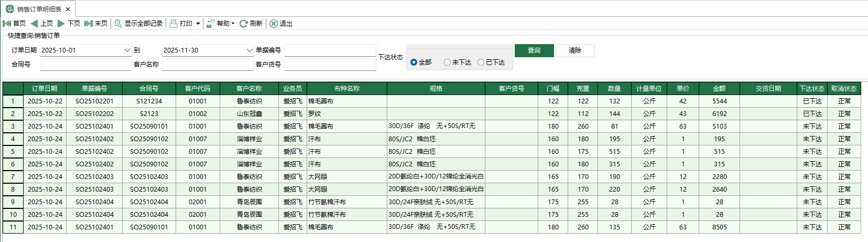Click amount 5103 cell in row 3

click(719, 127)
